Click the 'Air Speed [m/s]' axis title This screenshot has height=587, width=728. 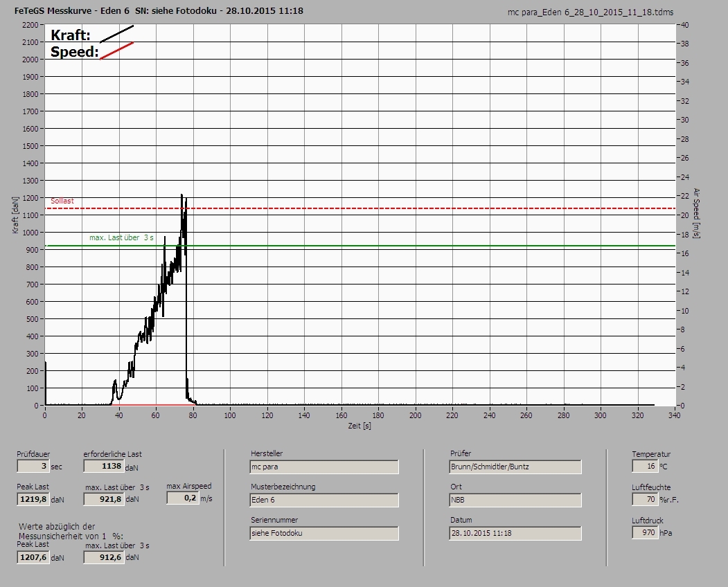tap(696, 213)
